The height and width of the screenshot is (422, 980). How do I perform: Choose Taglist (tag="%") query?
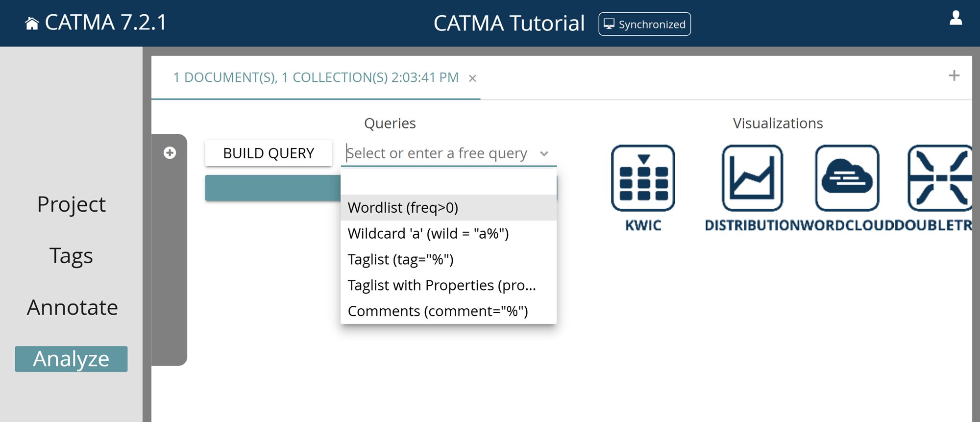(448, 260)
